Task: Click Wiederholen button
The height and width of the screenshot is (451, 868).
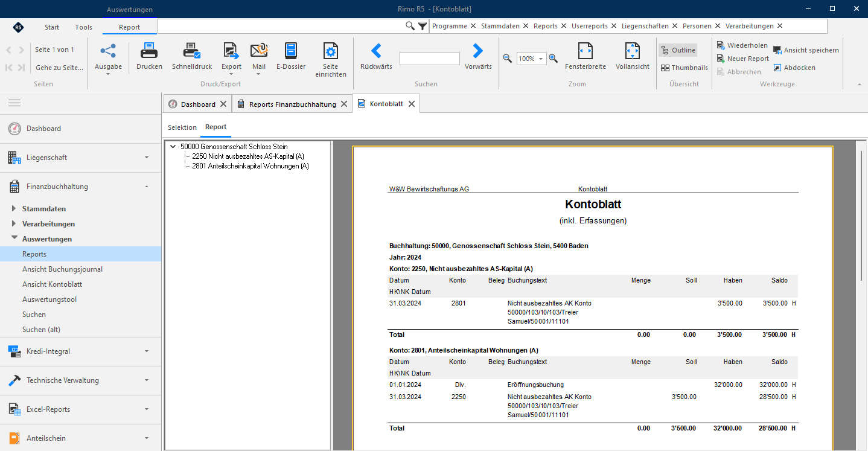Action: tap(742, 45)
